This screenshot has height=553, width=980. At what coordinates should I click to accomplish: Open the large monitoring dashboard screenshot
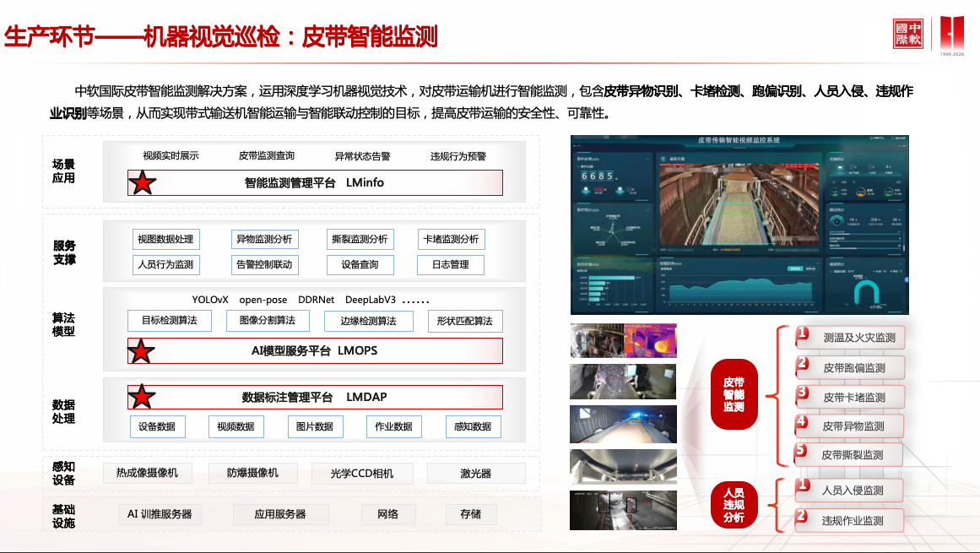pyautogui.click(x=739, y=224)
